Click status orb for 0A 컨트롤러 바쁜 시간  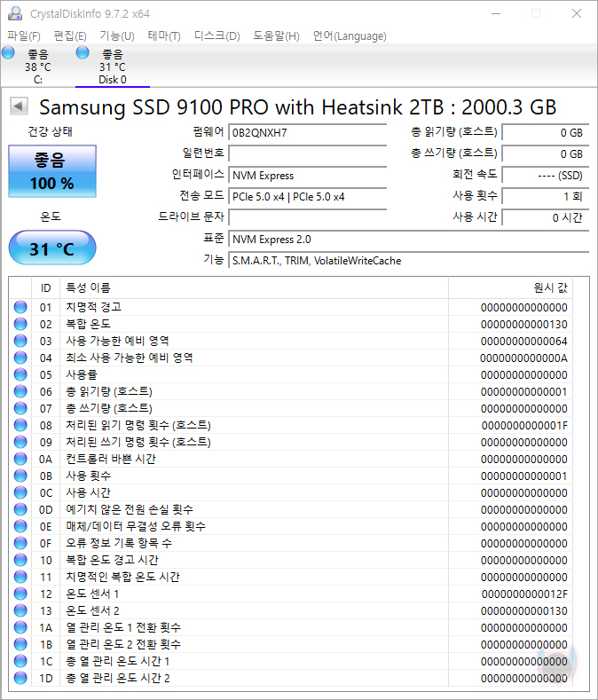tap(20, 459)
